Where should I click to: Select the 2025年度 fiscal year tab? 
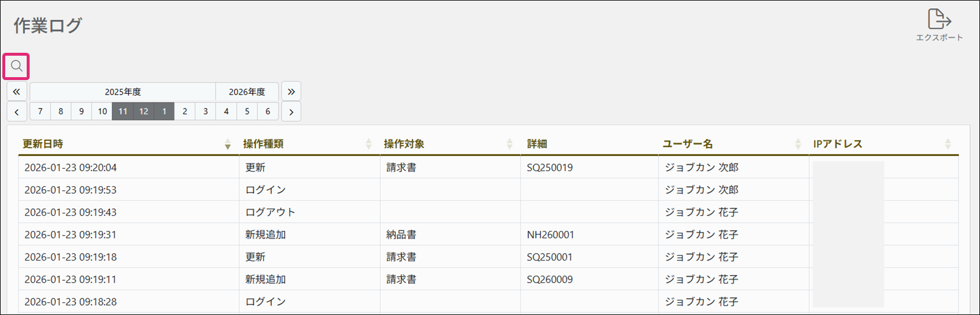123,92
